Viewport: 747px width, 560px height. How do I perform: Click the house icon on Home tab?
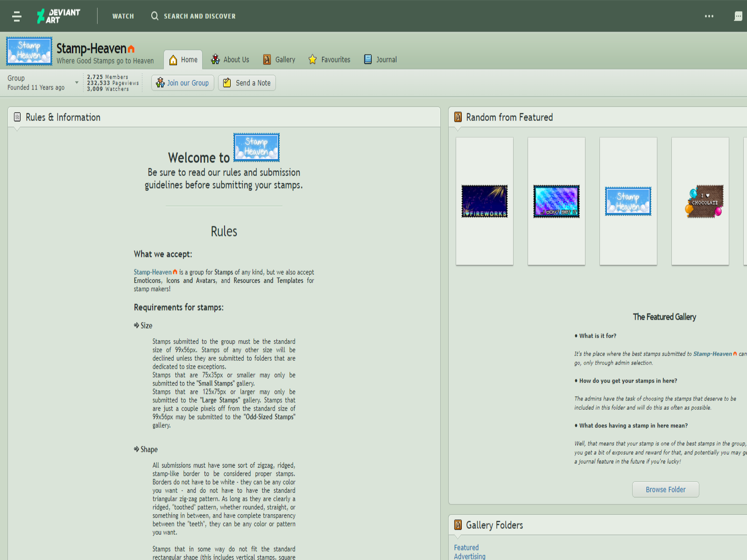click(173, 60)
